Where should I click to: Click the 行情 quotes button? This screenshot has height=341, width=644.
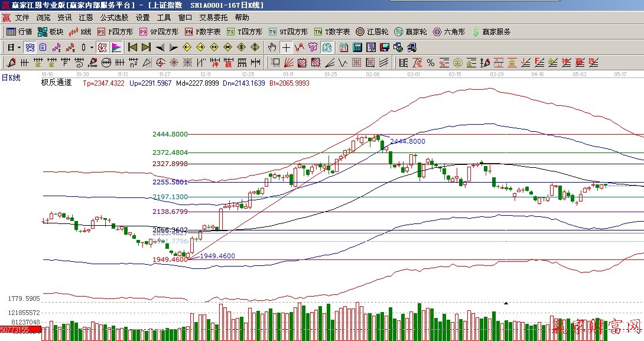(x=19, y=32)
